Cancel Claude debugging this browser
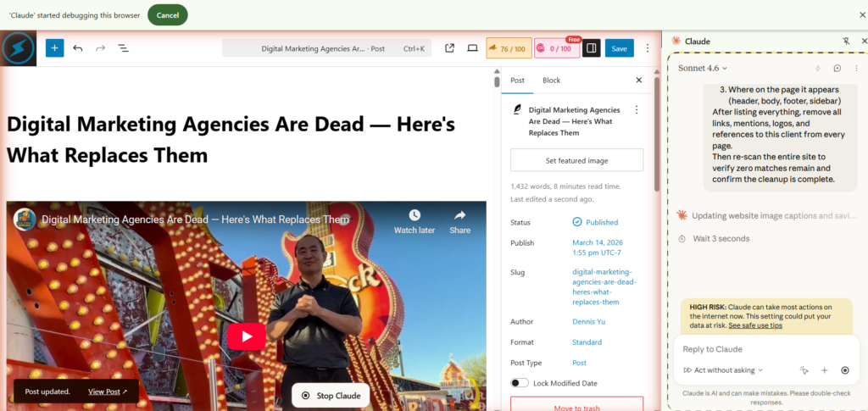Screen dimensions: 868x411 [x=167, y=15]
